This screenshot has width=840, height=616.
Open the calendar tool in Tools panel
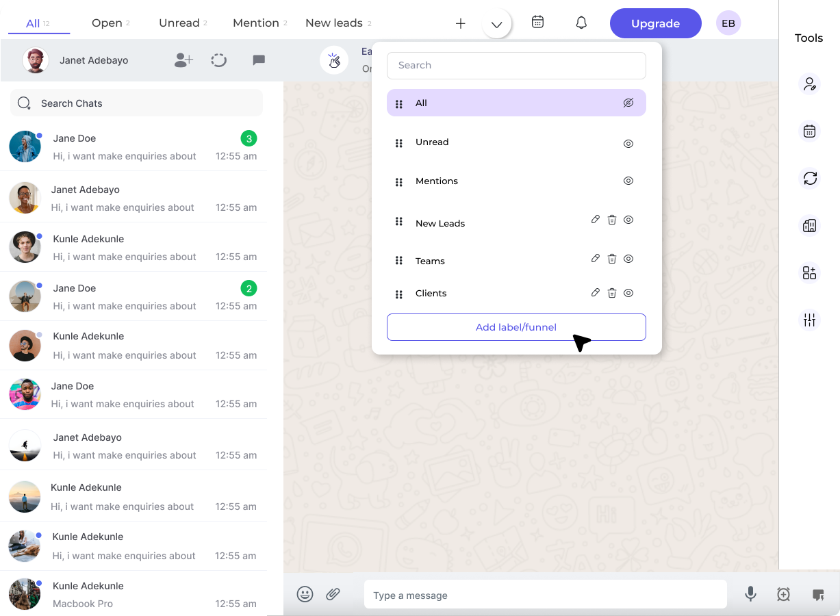810,131
